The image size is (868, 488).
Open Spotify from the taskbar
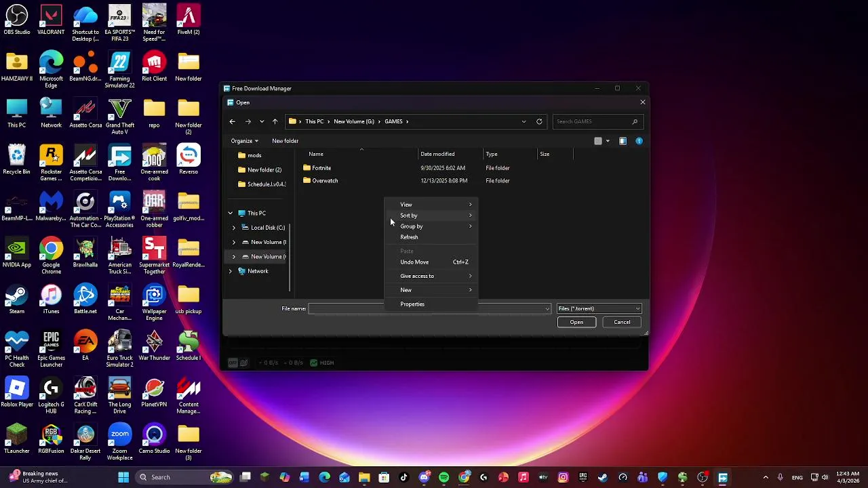443,477
